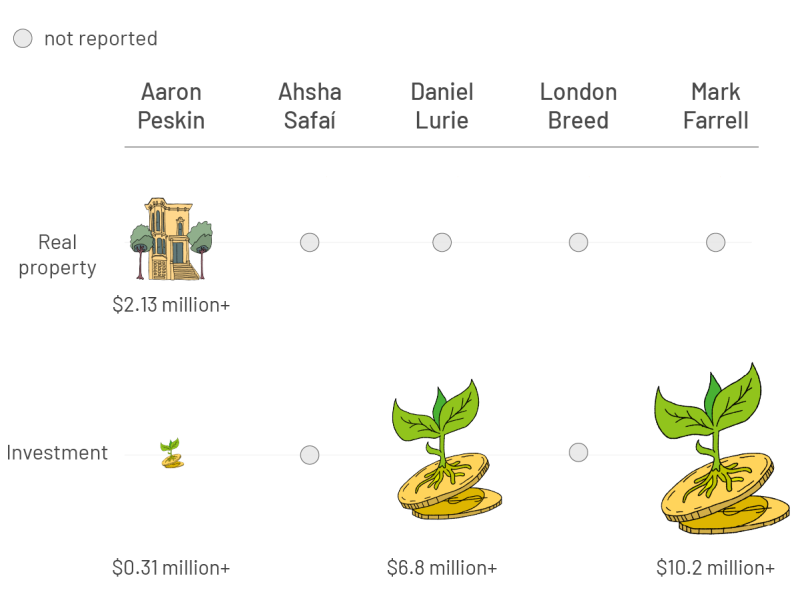Select the Ahsha Safaí column header
This screenshot has height=600, width=800.
[310, 106]
